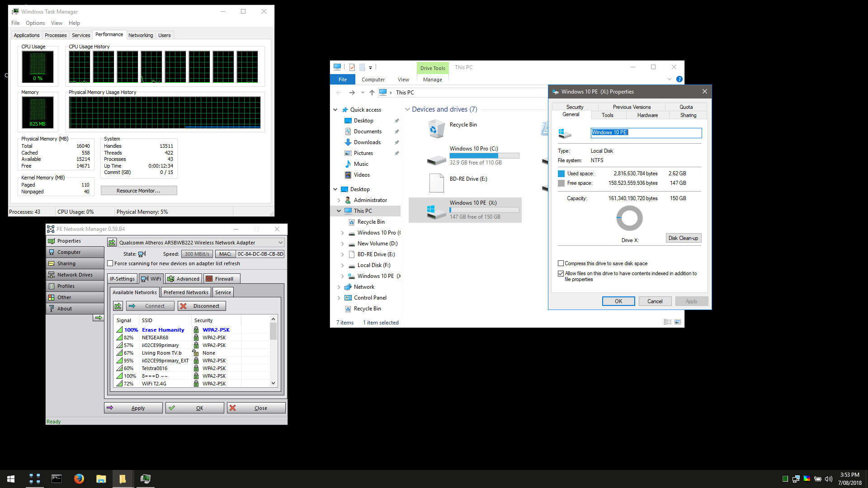
Task: Collapse the This PC tree node
Action: [x=339, y=211]
